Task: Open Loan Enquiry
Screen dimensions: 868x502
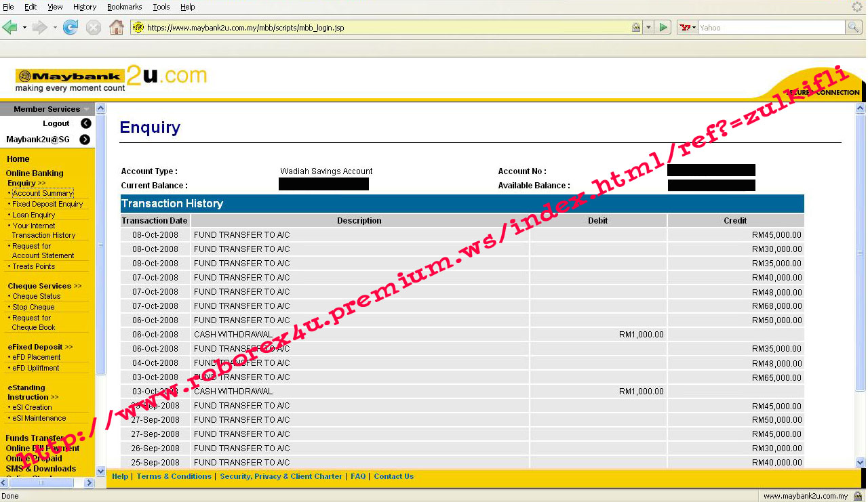Action: (34, 215)
